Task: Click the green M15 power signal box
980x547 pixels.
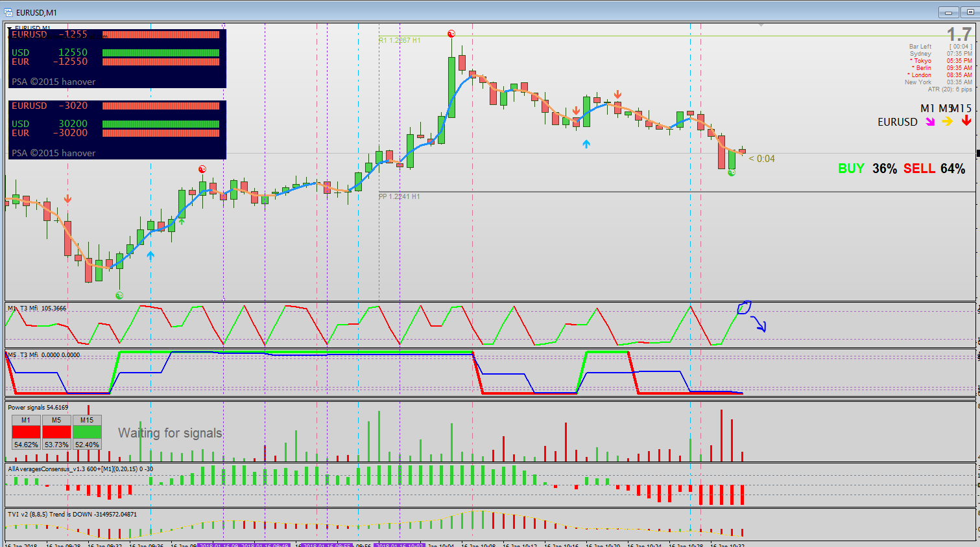Action: pos(87,432)
